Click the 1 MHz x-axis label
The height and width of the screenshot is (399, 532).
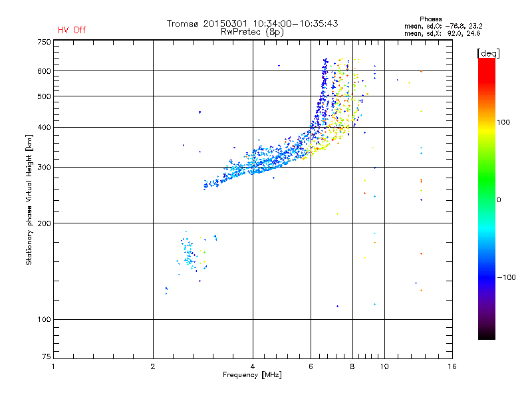(x=53, y=366)
